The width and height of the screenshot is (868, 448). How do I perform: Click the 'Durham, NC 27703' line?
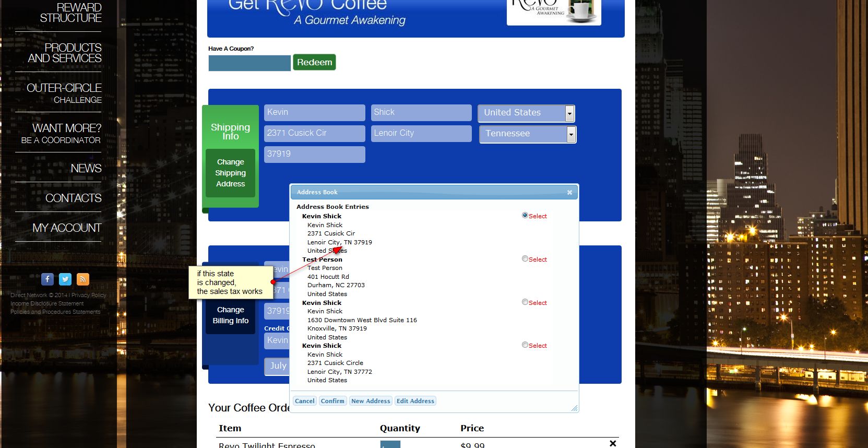336,285
